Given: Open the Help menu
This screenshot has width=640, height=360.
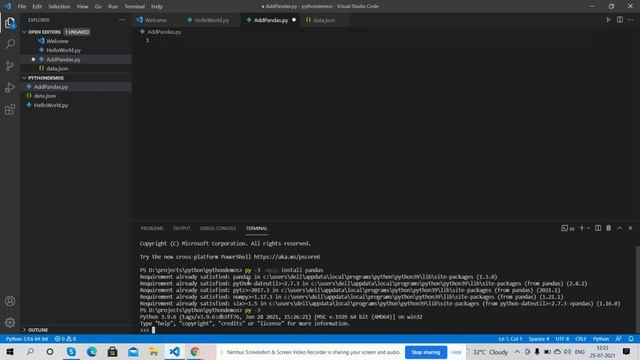Looking at the screenshot, I should click(157, 7).
